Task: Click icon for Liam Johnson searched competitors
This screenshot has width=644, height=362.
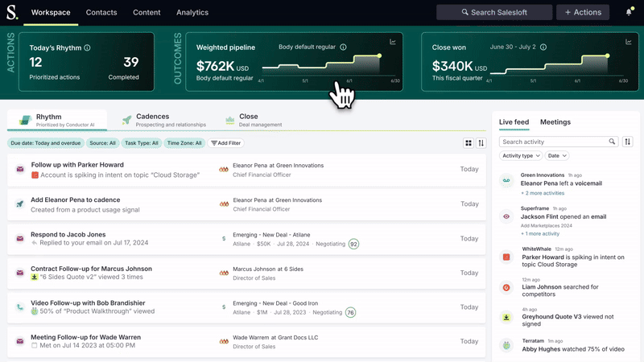Action: click(x=506, y=288)
